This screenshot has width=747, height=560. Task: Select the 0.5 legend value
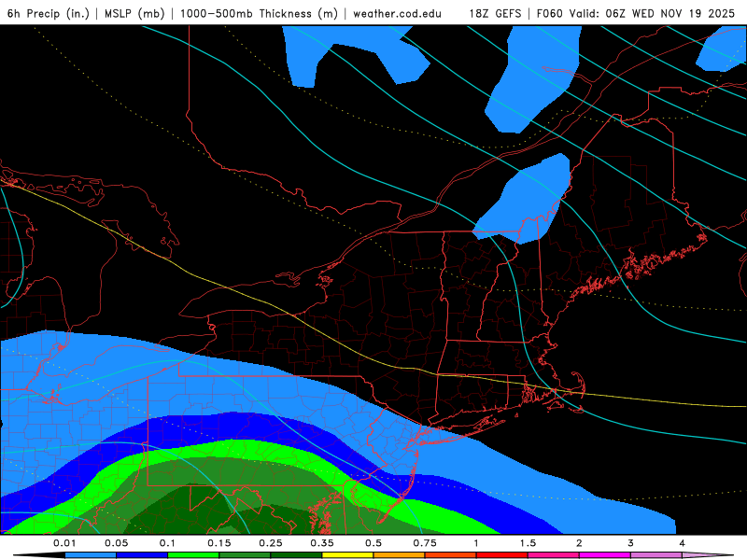(x=373, y=543)
